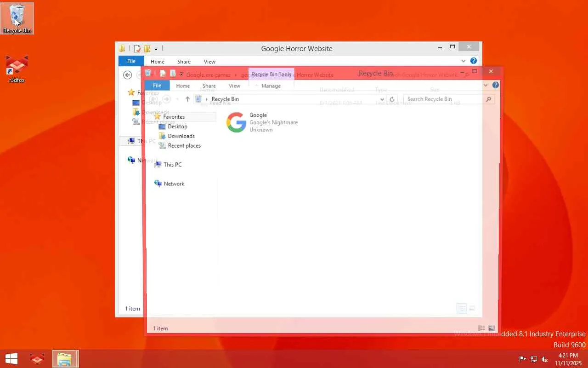
Task: Click folder system icon in Google Horror Website title bar
Action: (122, 49)
